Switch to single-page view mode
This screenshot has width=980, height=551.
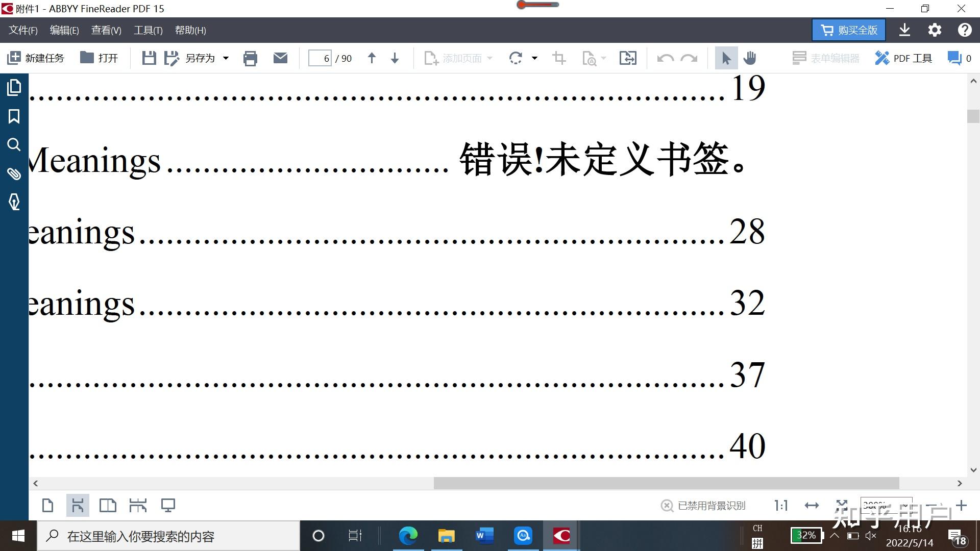[x=47, y=506]
